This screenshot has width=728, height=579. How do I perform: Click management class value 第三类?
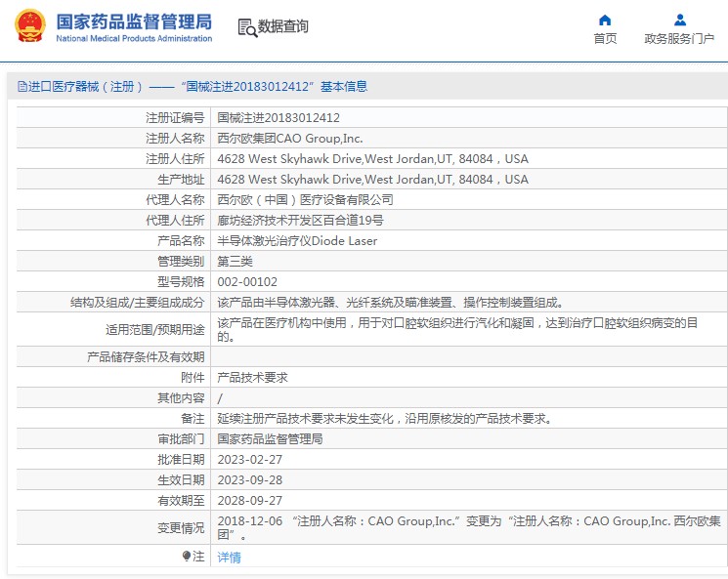[x=235, y=262]
